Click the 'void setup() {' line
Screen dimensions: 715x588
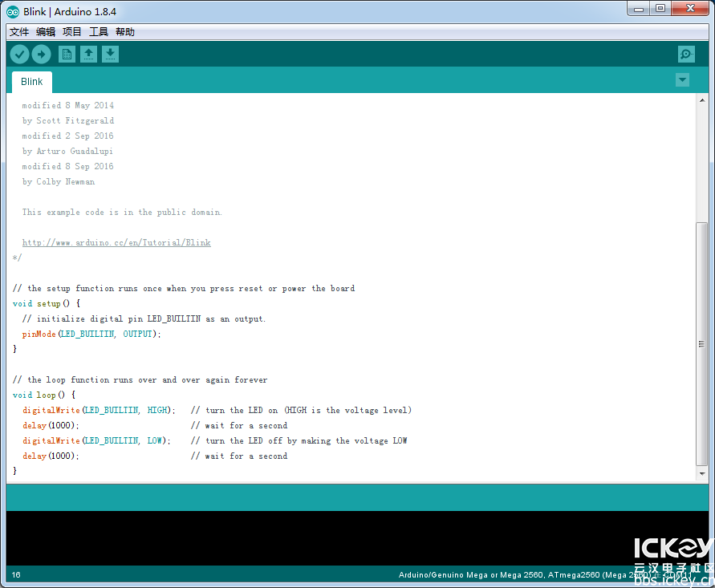pyautogui.click(x=47, y=303)
